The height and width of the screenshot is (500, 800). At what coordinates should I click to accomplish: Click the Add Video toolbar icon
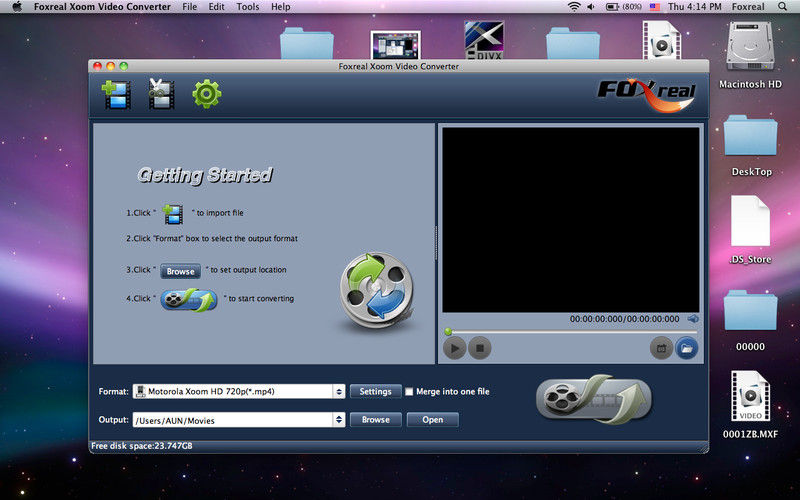click(116, 94)
